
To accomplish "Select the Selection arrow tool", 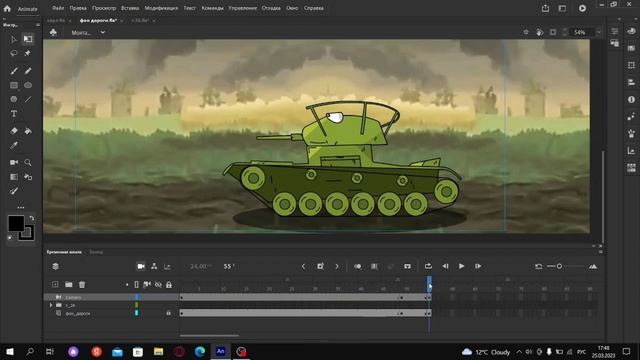I will [x=13, y=39].
